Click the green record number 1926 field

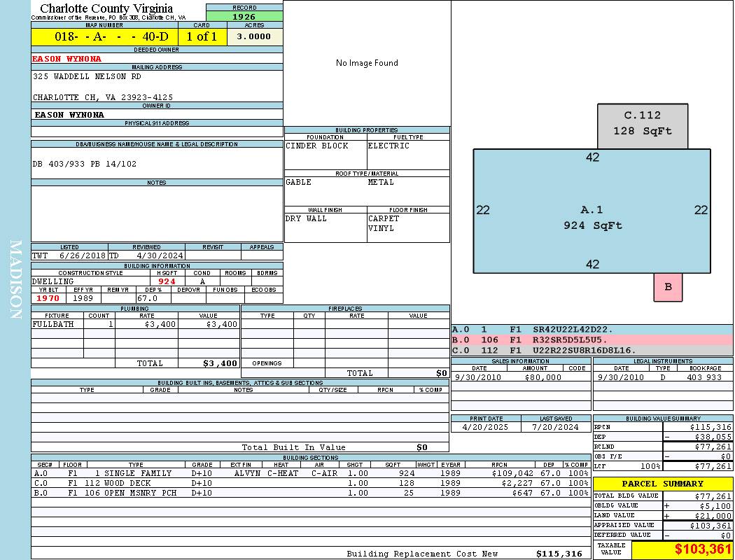coord(244,16)
